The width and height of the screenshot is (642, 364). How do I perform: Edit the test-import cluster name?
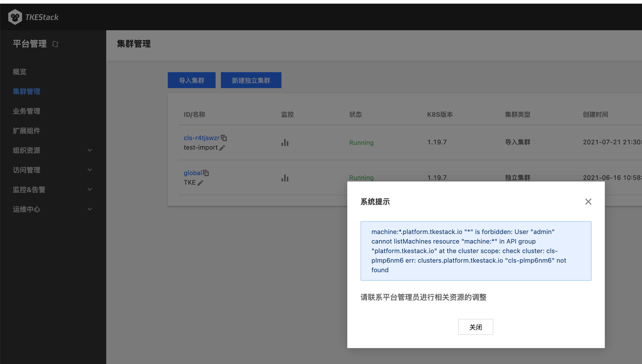point(222,148)
